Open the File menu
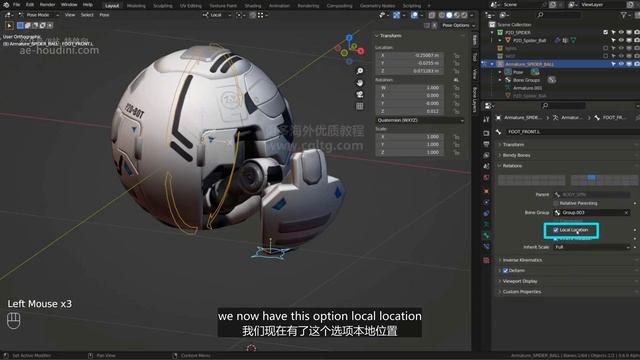This screenshot has height=360, width=640. point(16,5)
